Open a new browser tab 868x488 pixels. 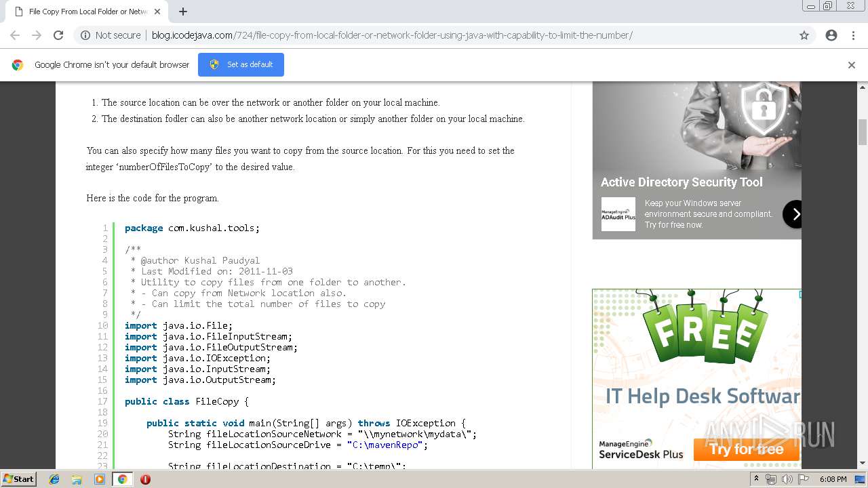[x=183, y=12]
